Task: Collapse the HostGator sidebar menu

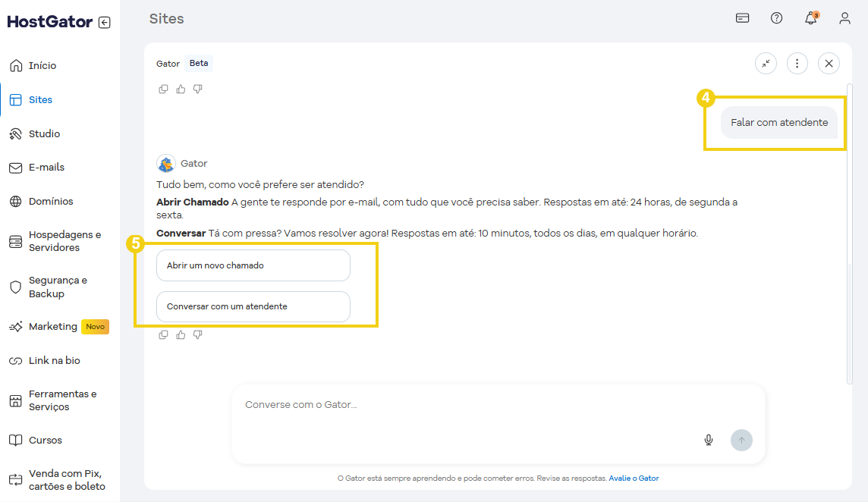Action: tap(105, 23)
